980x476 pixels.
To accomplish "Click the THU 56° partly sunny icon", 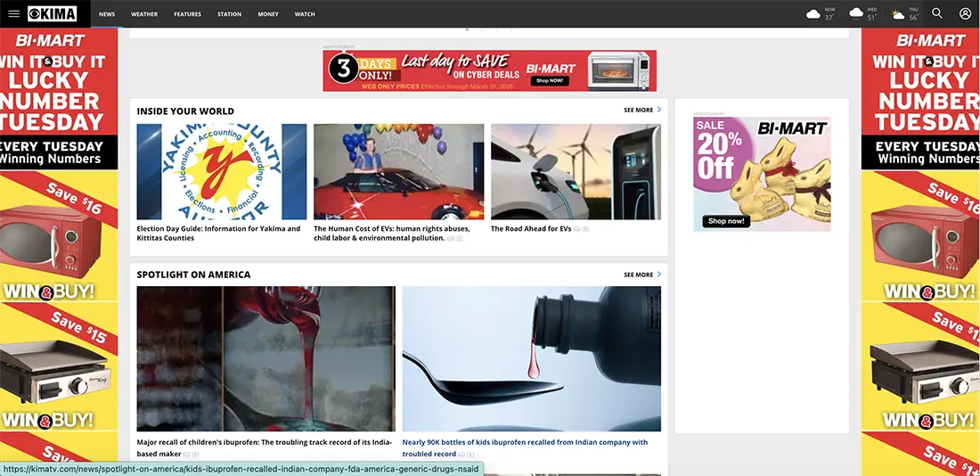I will pos(898,13).
